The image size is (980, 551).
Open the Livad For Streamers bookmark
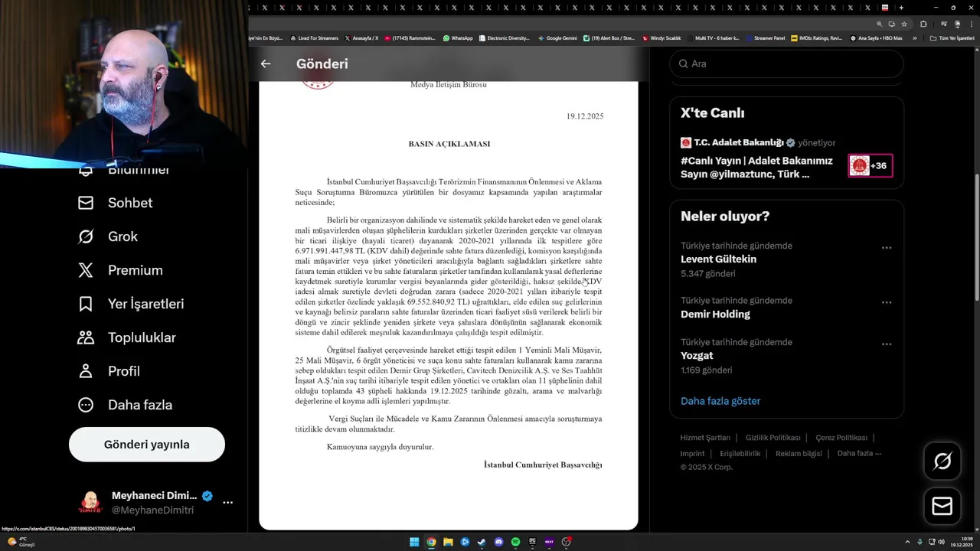[x=314, y=37]
